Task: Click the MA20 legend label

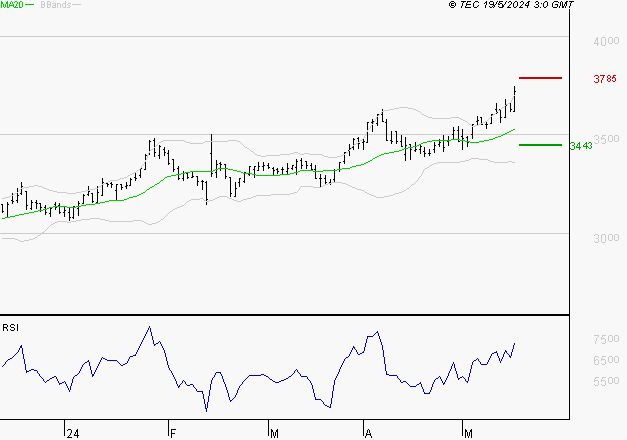Action: coord(12,5)
